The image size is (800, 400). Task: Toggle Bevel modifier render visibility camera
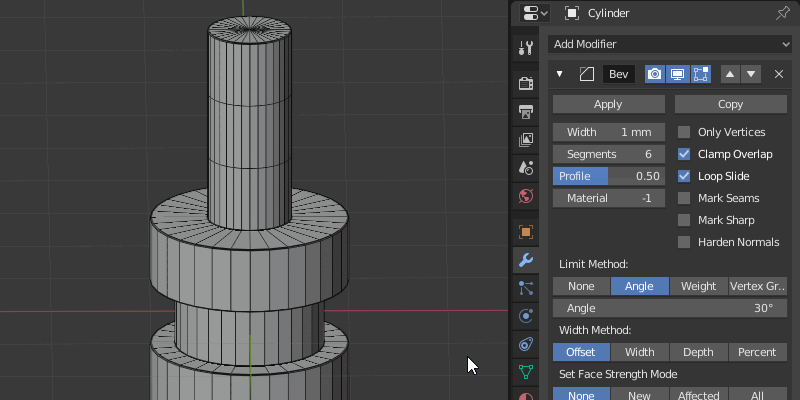[x=655, y=74]
